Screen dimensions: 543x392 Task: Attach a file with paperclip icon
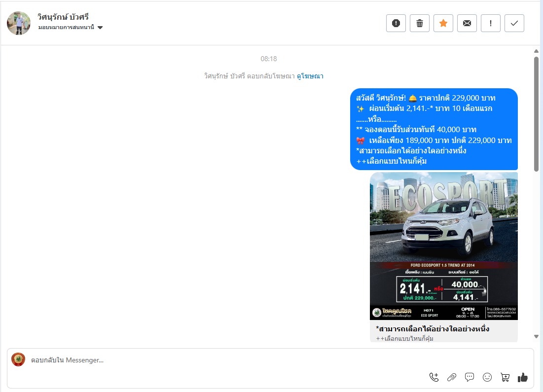pyautogui.click(x=452, y=377)
